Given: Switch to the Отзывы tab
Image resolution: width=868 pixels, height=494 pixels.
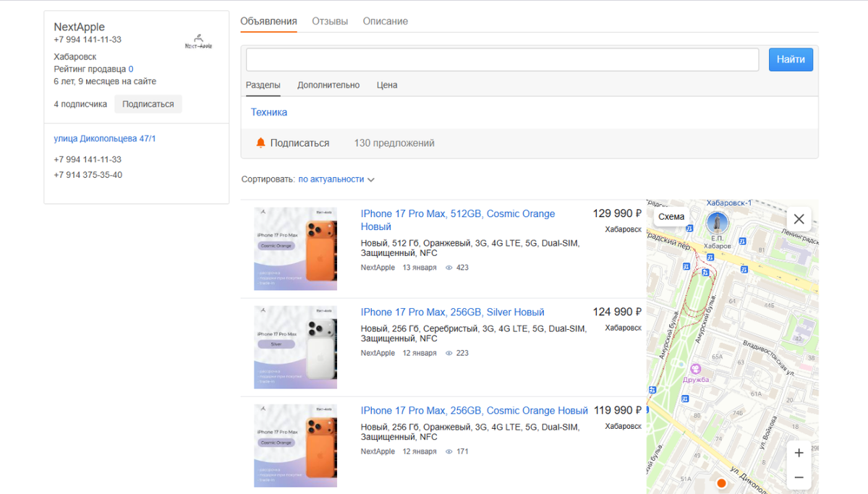Looking at the screenshot, I should click(x=330, y=21).
